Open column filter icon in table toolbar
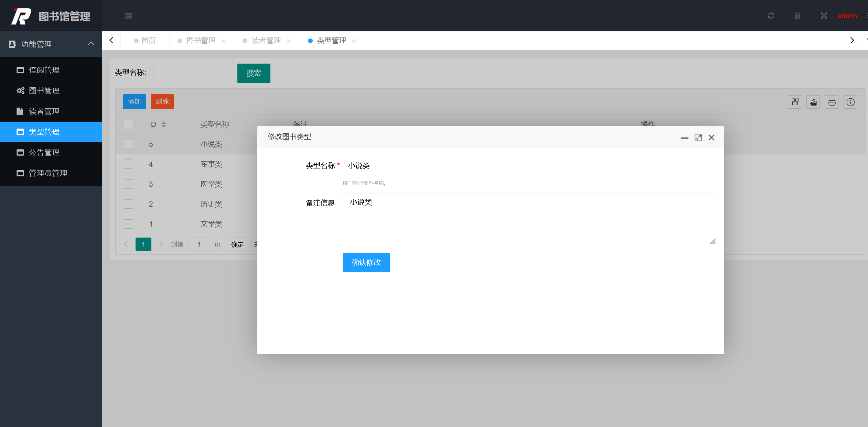Screen dimensions: 868x427 pos(795,102)
